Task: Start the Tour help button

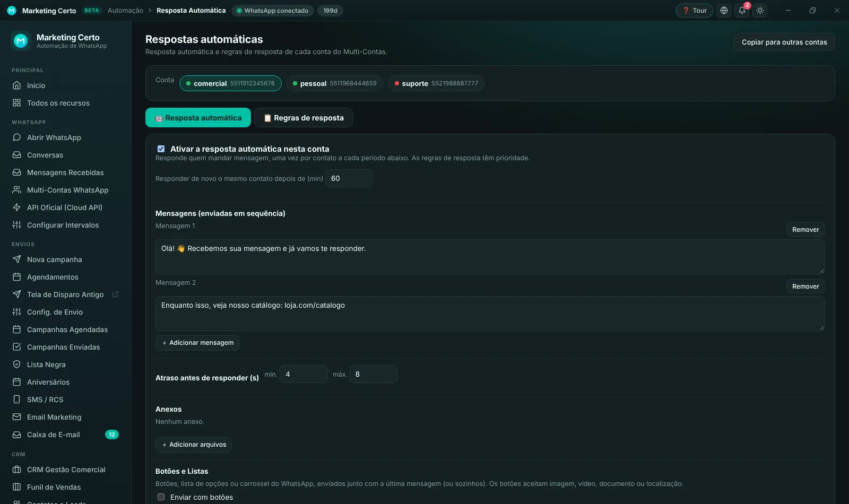Action: [694, 11]
